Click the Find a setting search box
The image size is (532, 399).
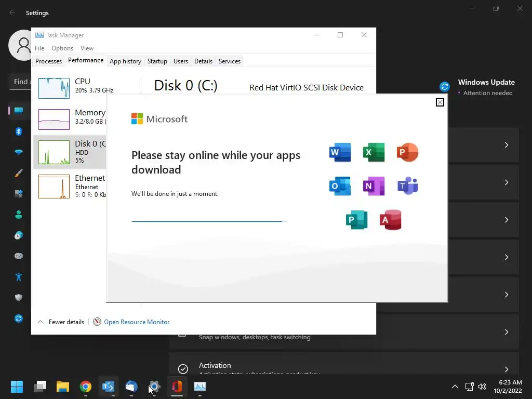(20, 82)
